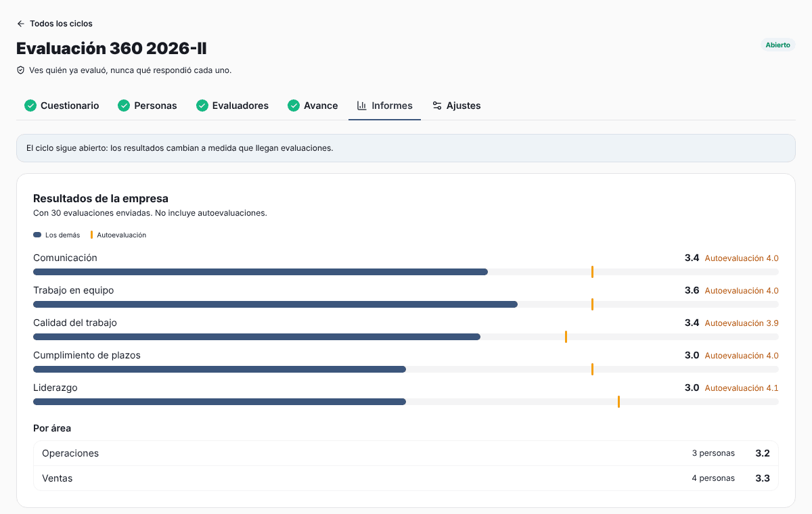Click the green check icon next to Avance
Image resolution: width=812 pixels, height=514 pixels.
294,106
